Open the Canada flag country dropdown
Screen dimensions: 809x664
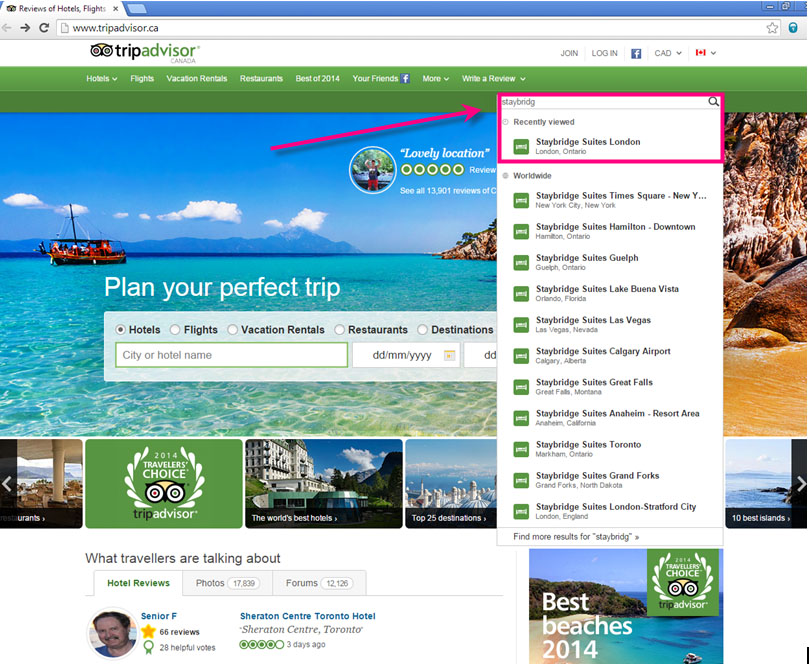pos(705,53)
